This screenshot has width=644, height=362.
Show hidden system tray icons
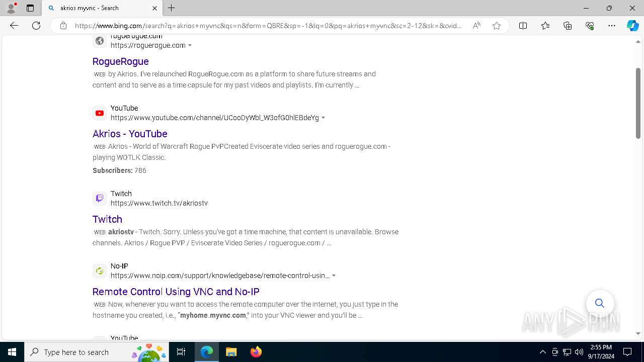click(542, 352)
